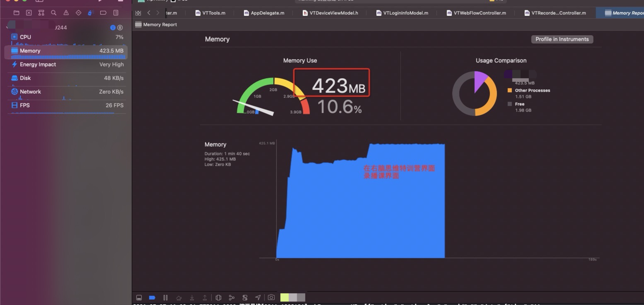Click the Low: Zero KB text
Image resolution: width=644 pixels, height=305 pixels.
coord(218,164)
